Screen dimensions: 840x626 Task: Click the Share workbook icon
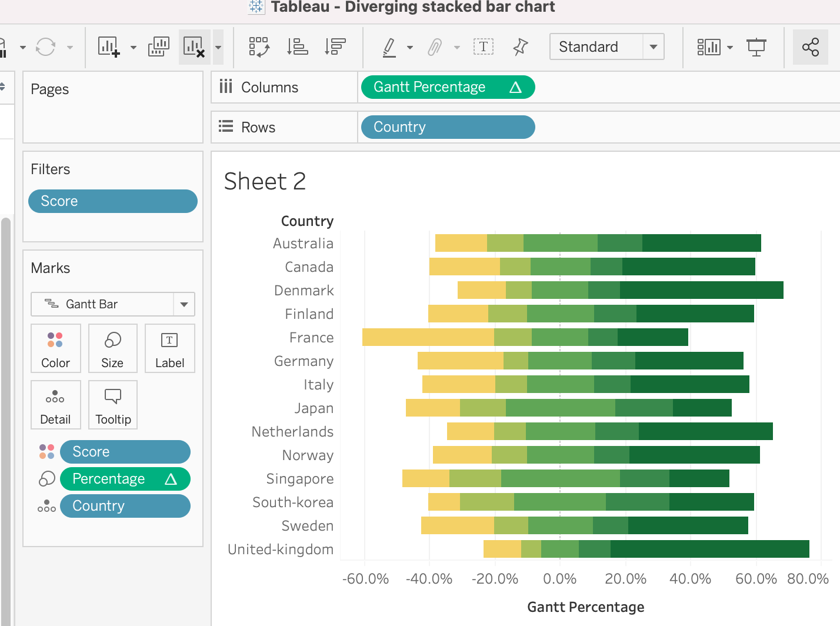click(x=810, y=46)
